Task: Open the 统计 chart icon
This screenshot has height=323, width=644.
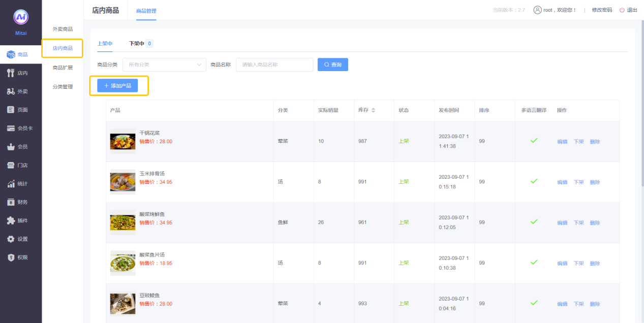Action: coord(11,184)
